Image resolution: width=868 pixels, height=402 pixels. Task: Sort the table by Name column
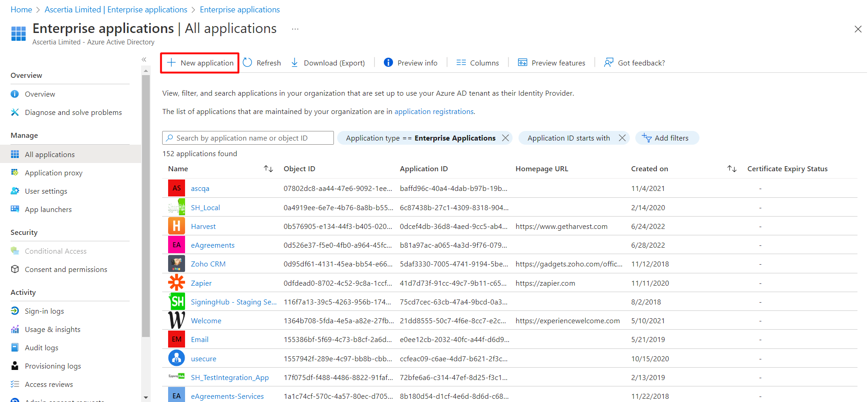click(x=268, y=169)
